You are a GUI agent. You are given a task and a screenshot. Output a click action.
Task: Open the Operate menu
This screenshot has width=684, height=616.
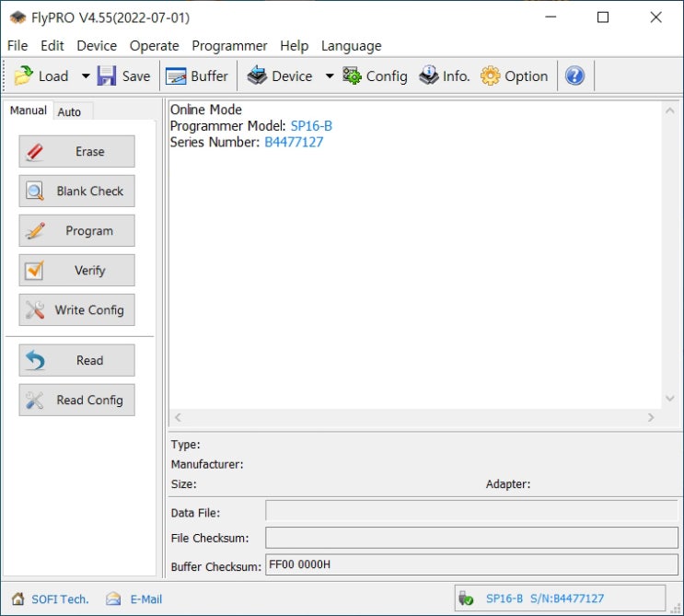point(154,45)
